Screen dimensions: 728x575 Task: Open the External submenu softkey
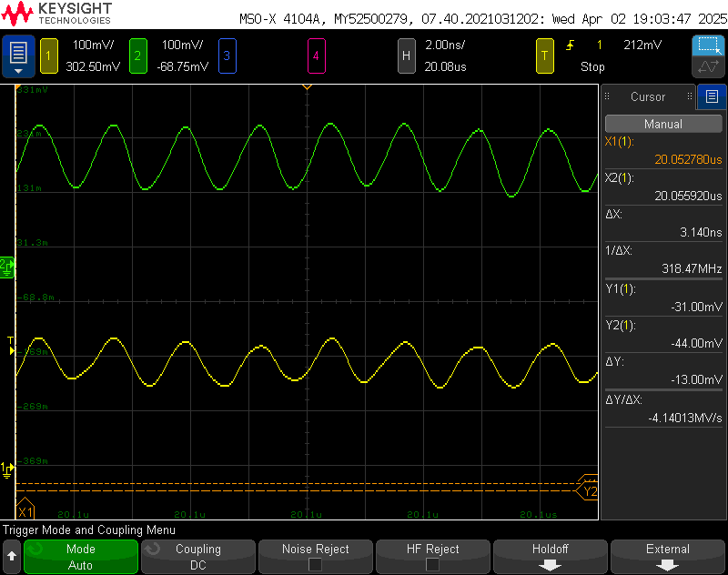668,557
